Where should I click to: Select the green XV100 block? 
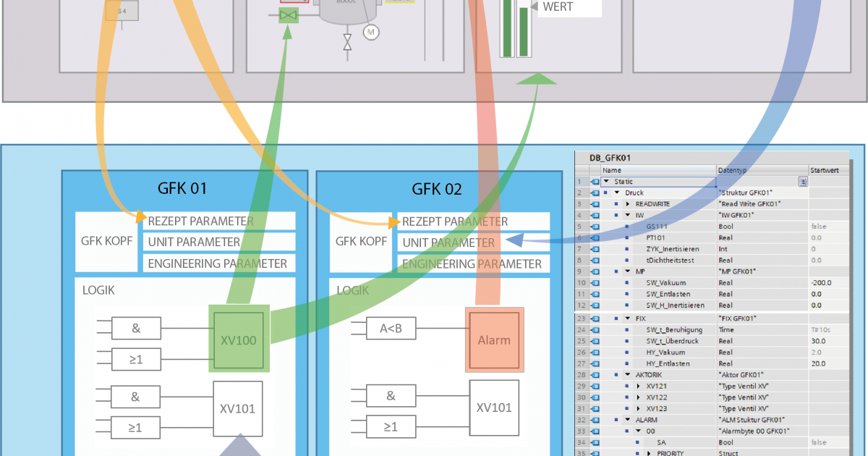click(x=240, y=339)
